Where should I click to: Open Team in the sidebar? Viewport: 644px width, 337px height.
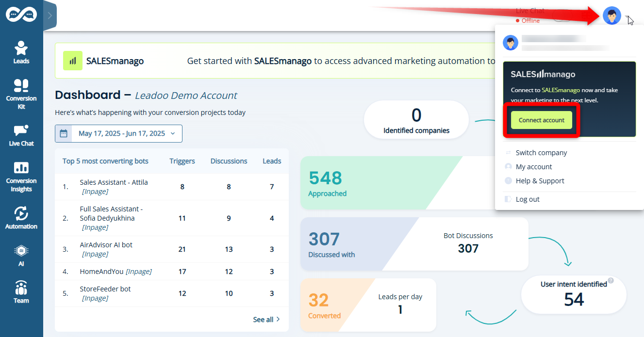[21, 292]
